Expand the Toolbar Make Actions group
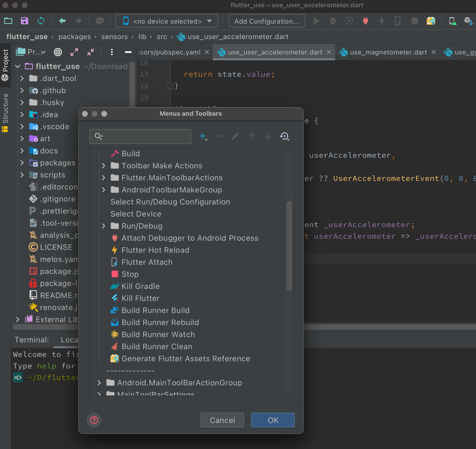The height and width of the screenshot is (449, 476). 104,166
